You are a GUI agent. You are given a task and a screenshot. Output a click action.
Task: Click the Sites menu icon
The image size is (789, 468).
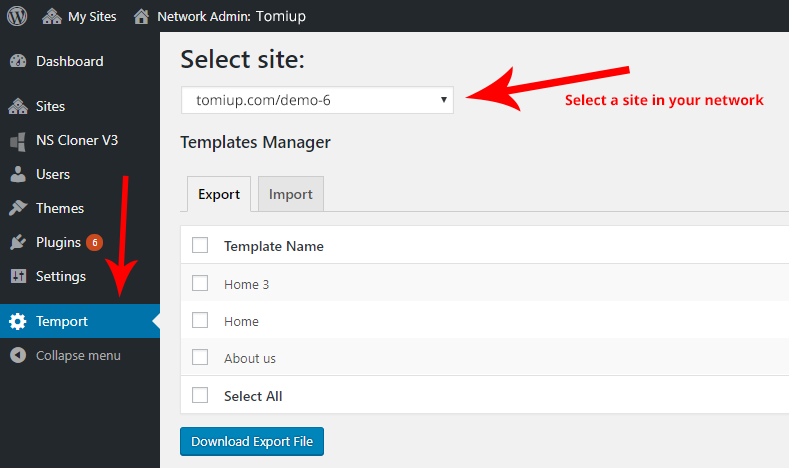[18, 106]
